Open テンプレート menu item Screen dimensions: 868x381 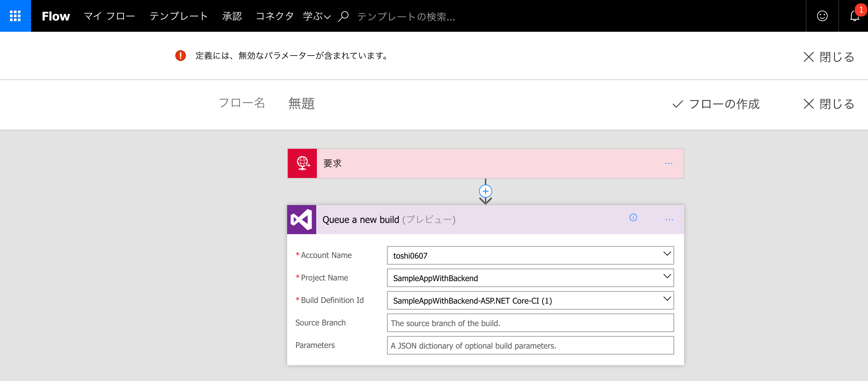(x=179, y=16)
